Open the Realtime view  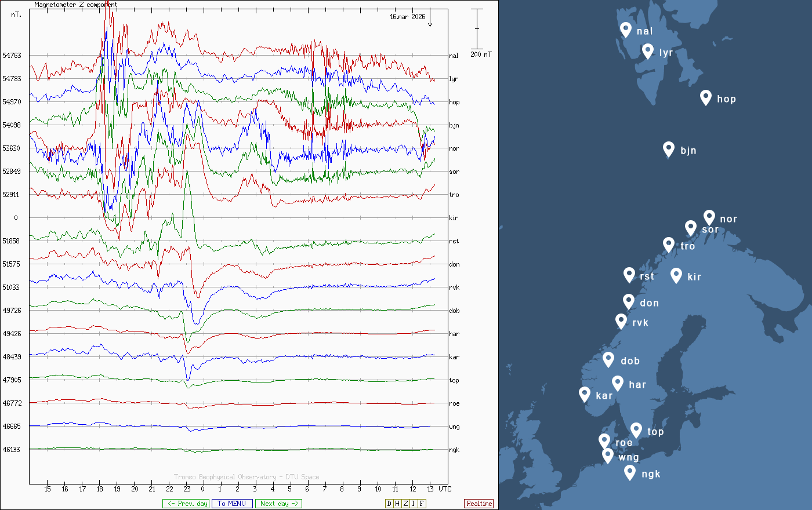pyautogui.click(x=479, y=504)
